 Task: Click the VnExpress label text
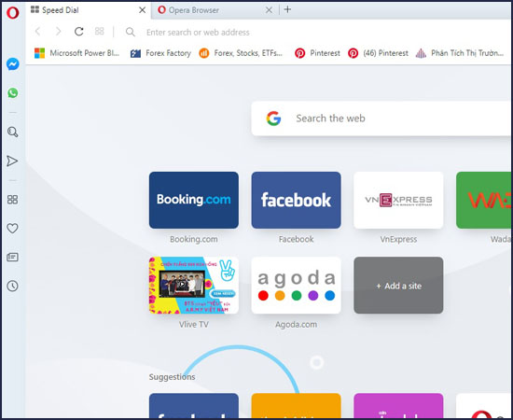[x=398, y=239]
